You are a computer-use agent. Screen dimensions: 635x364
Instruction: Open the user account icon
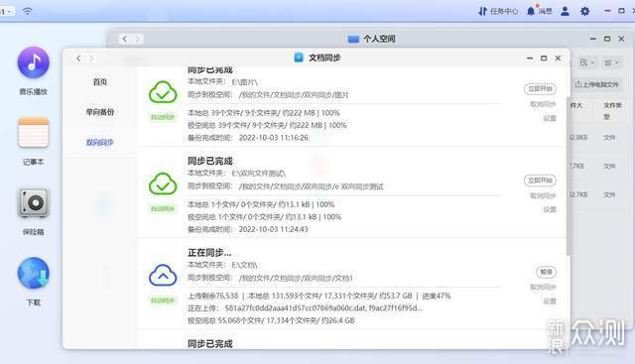click(x=565, y=11)
